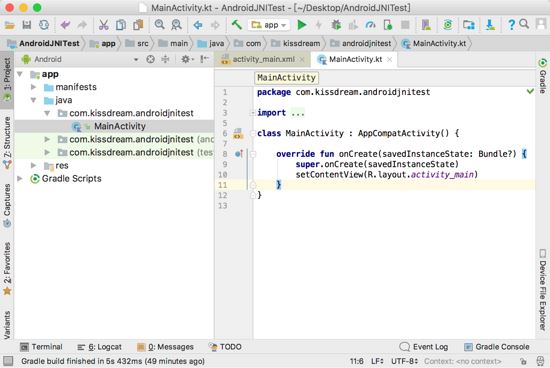Click the kissdream breadcrumb
The width and height of the screenshot is (550, 368).
coord(296,44)
